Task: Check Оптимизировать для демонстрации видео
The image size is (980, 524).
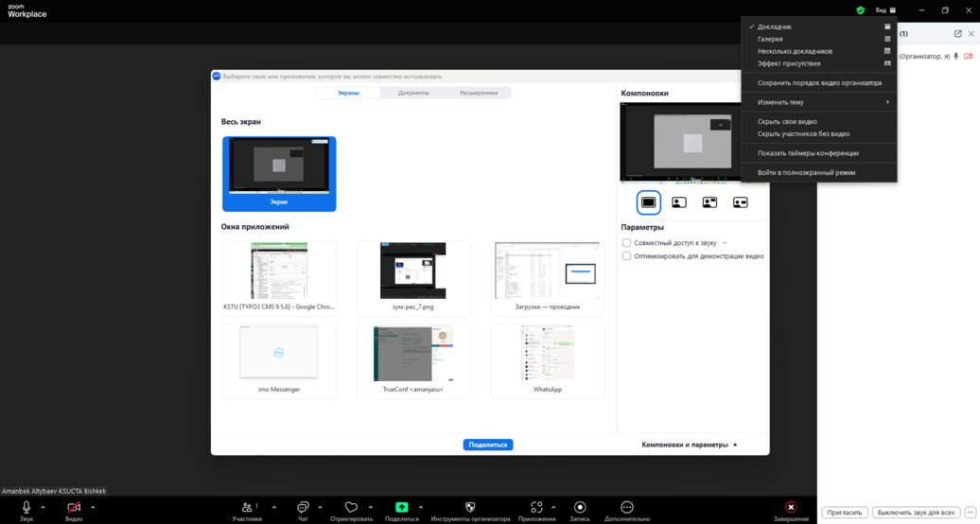Action: (x=626, y=256)
